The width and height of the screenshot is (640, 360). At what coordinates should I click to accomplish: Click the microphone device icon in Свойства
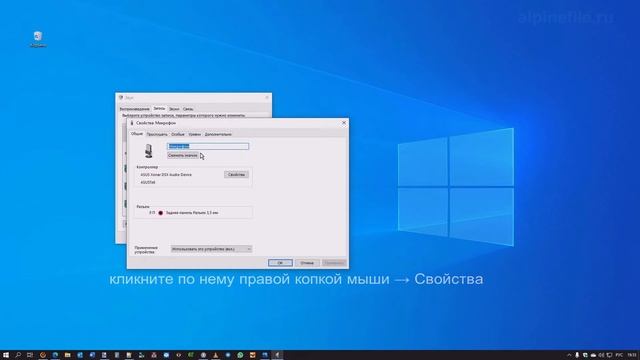(149, 151)
